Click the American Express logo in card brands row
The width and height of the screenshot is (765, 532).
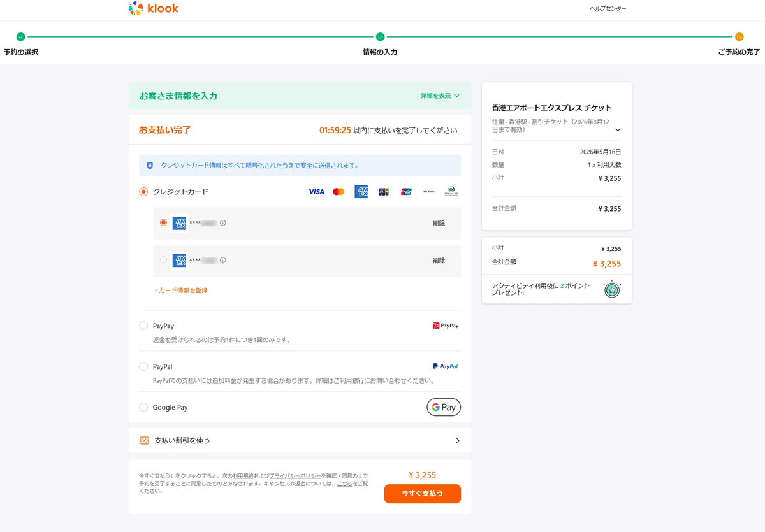click(361, 192)
